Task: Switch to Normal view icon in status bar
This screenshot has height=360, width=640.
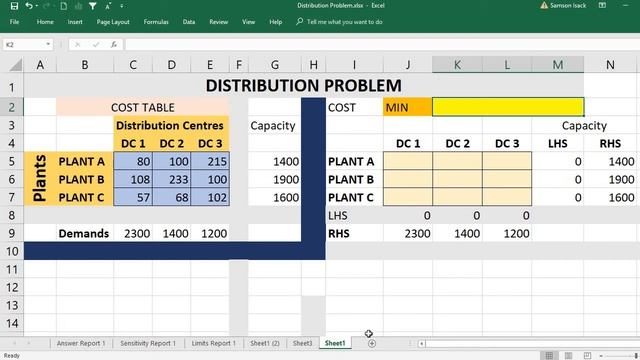Action: coord(549,356)
